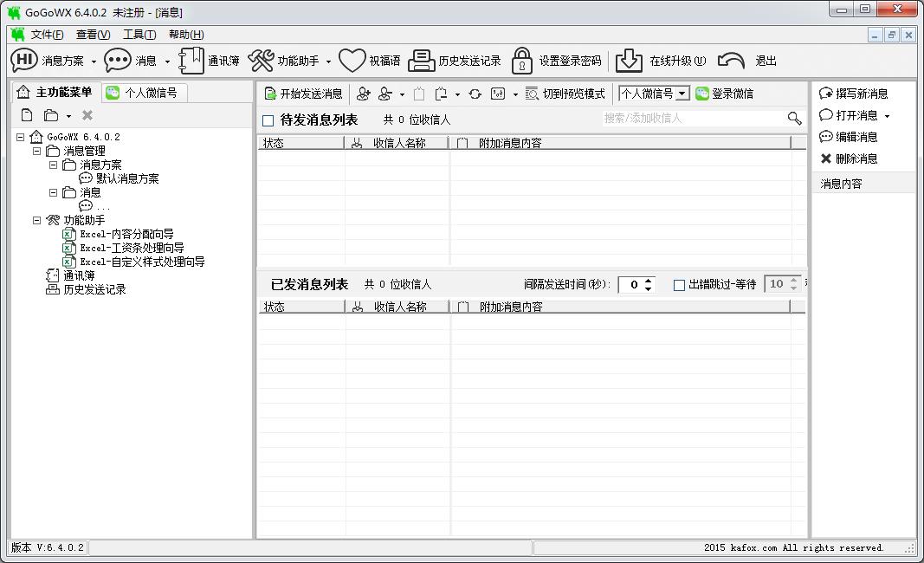Open the 帮助(H) menu
Viewport: 924px width, 563px height.
pyautogui.click(x=186, y=35)
